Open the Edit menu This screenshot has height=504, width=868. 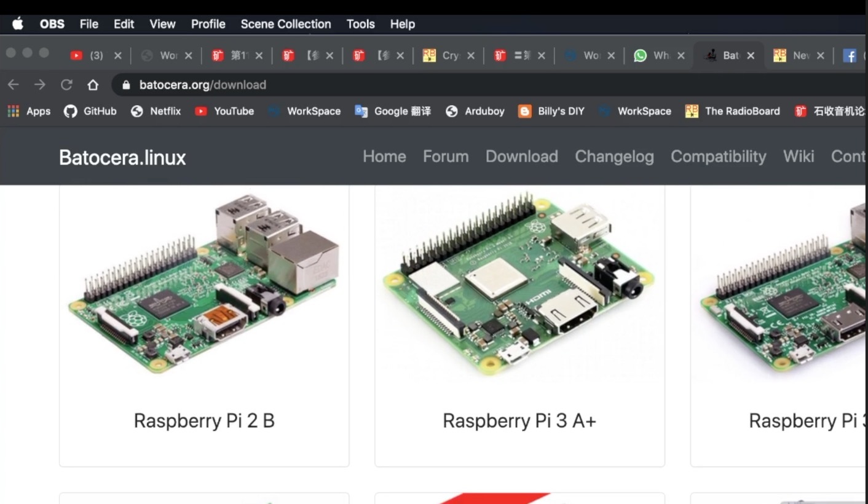pyautogui.click(x=124, y=24)
